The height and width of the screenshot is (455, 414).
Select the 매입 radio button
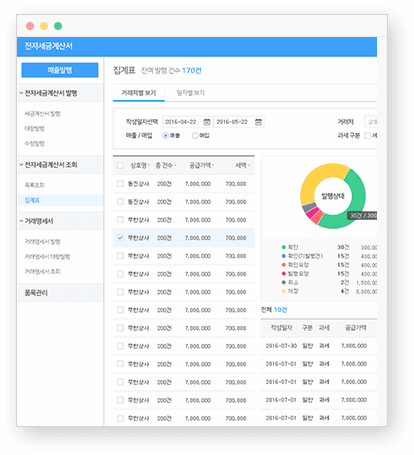(195, 136)
